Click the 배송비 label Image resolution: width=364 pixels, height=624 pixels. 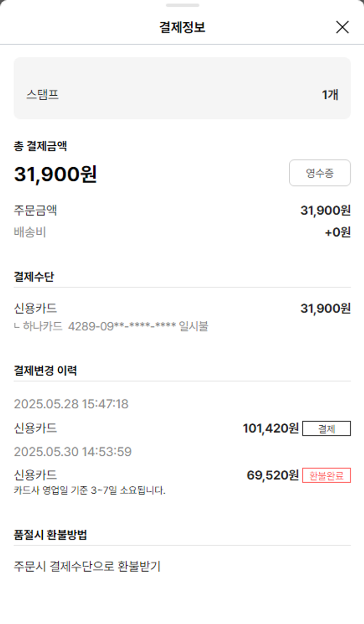(x=30, y=233)
